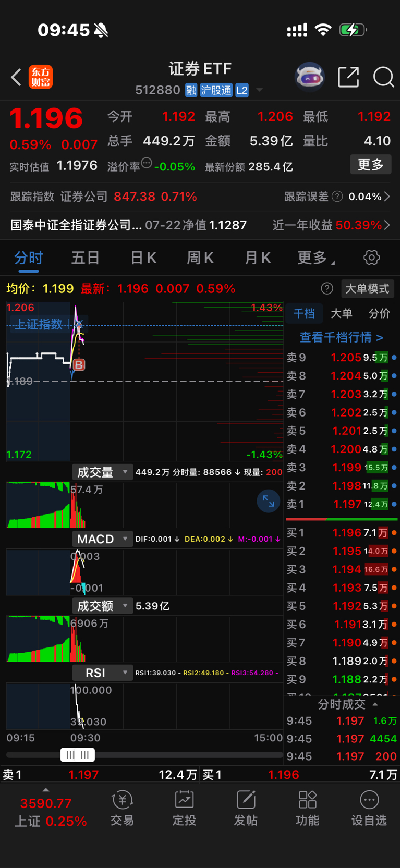Tap the 最新份额 285.4亿 value
Viewport: 401px width, 868px height.
[271, 167]
